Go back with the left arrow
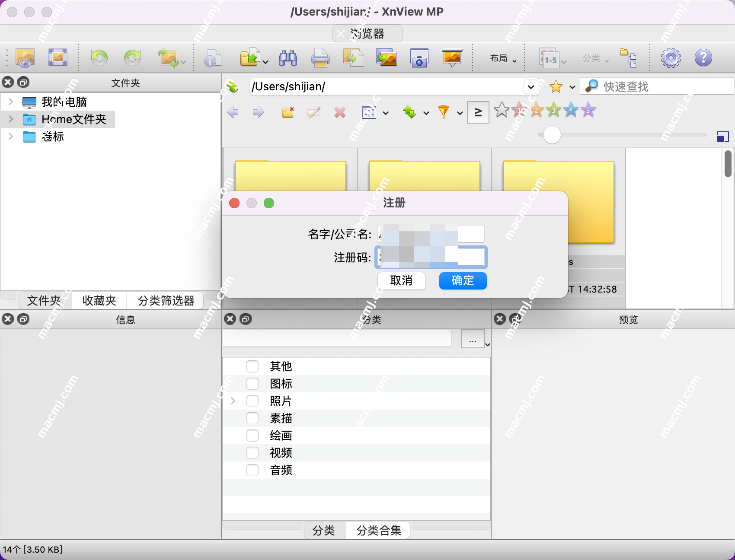The width and height of the screenshot is (735, 560). 233,112
